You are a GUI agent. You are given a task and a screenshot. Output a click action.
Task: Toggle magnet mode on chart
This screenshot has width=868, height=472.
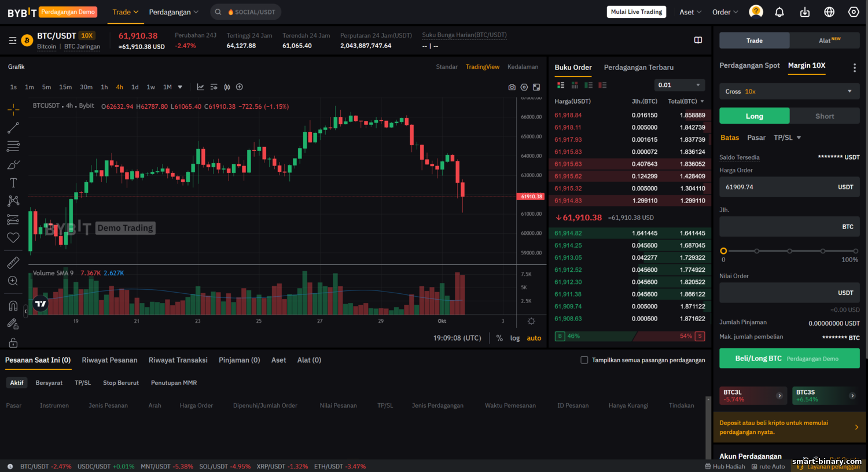pos(13,306)
